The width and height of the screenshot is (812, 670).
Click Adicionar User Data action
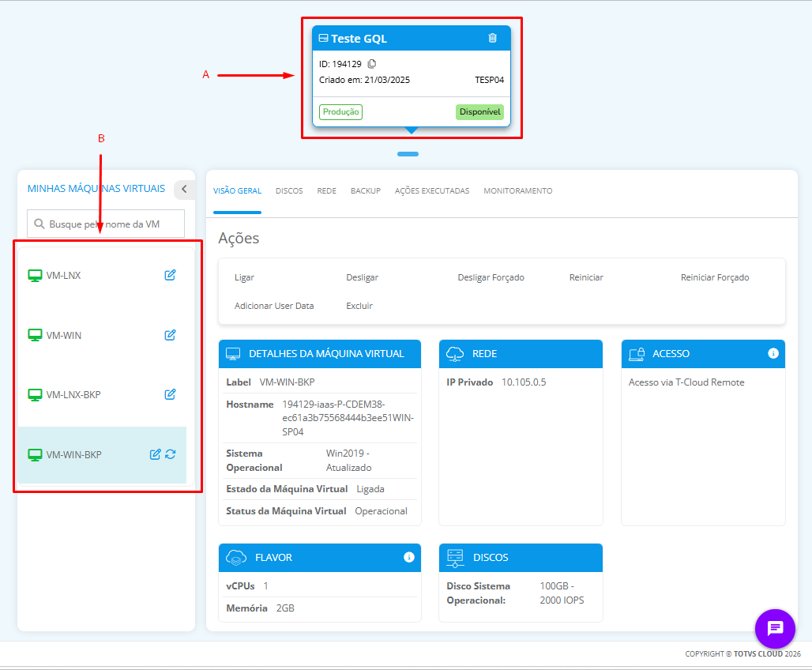pyautogui.click(x=274, y=306)
